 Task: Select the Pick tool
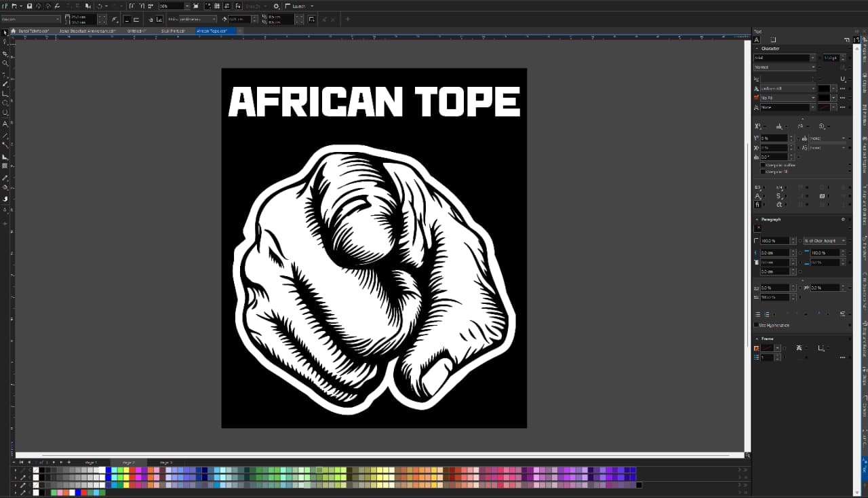tap(4, 32)
